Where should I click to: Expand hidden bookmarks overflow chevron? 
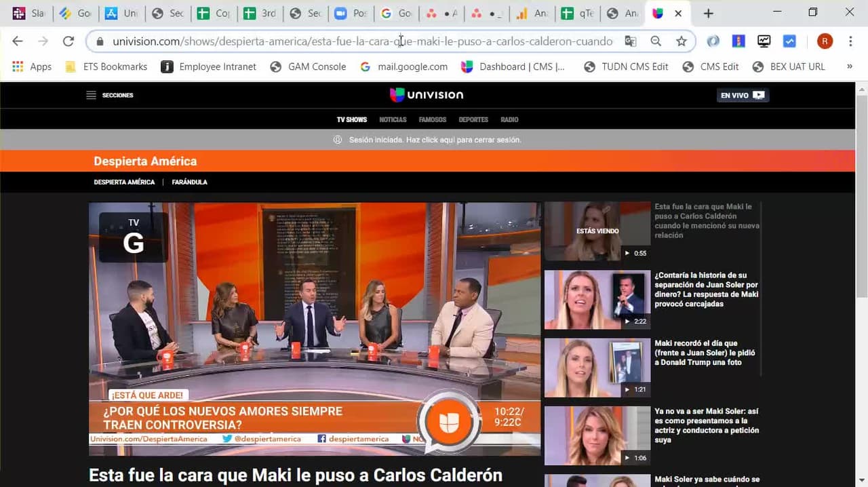(x=850, y=66)
